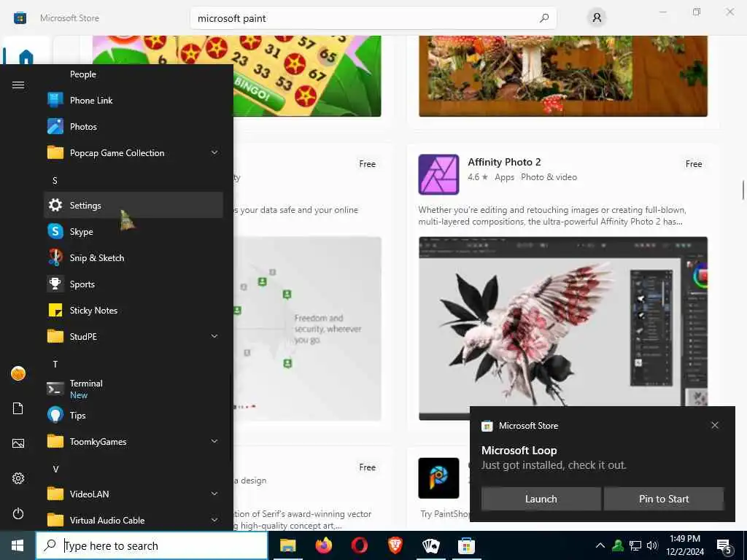Expand the ToomkyGames folder
Image resolution: width=747 pixels, height=560 pixels.
(133, 442)
